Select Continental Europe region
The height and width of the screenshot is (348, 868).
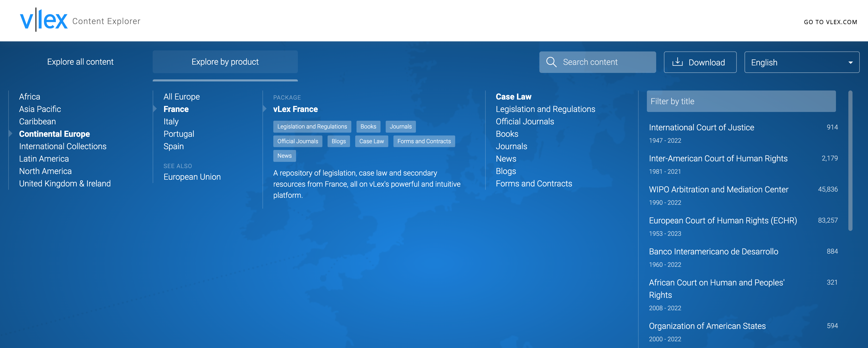pyautogui.click(x=55, y=134)
